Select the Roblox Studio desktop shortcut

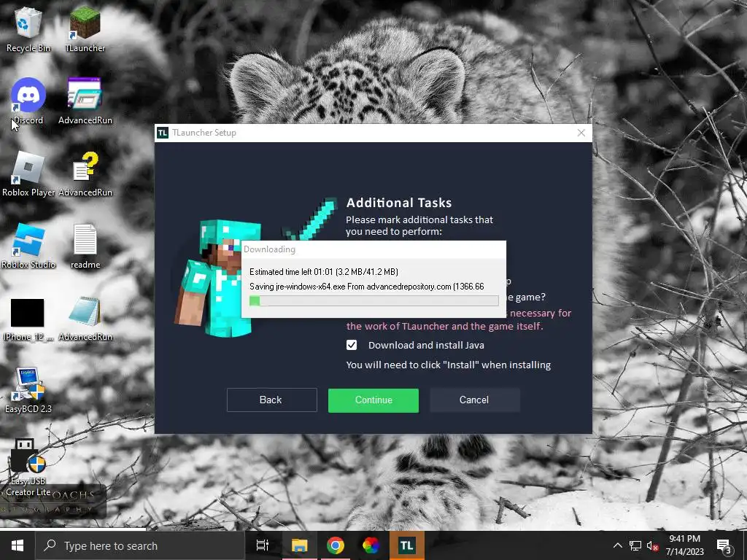tap(28, 246)
